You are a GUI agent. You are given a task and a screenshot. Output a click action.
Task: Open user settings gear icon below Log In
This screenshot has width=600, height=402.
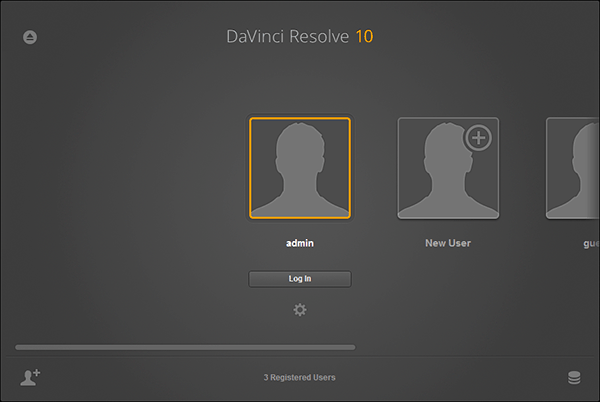point(300,310)
